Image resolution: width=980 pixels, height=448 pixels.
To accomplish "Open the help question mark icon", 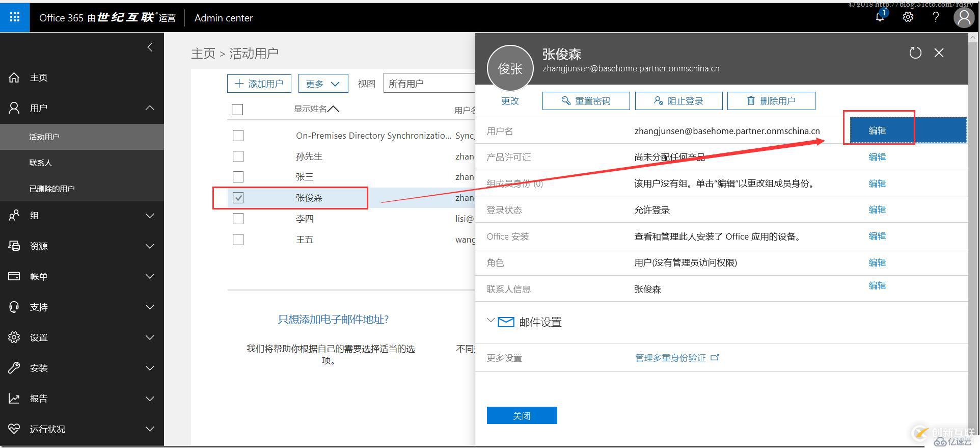I will coord(936,17).
